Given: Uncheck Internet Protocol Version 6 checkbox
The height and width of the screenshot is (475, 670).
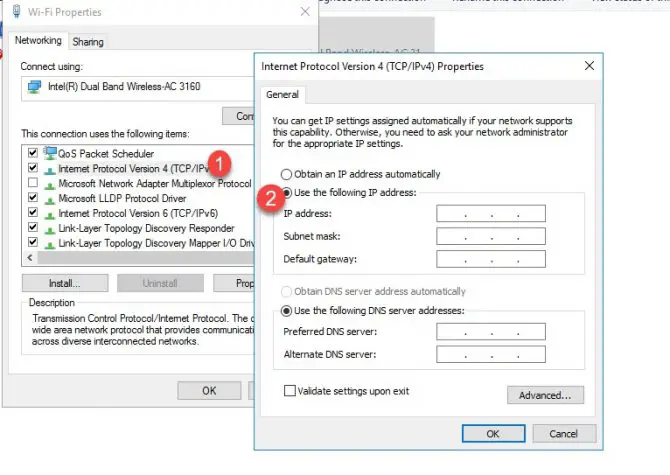Looking at the screenshot, I should click(33, 212).
